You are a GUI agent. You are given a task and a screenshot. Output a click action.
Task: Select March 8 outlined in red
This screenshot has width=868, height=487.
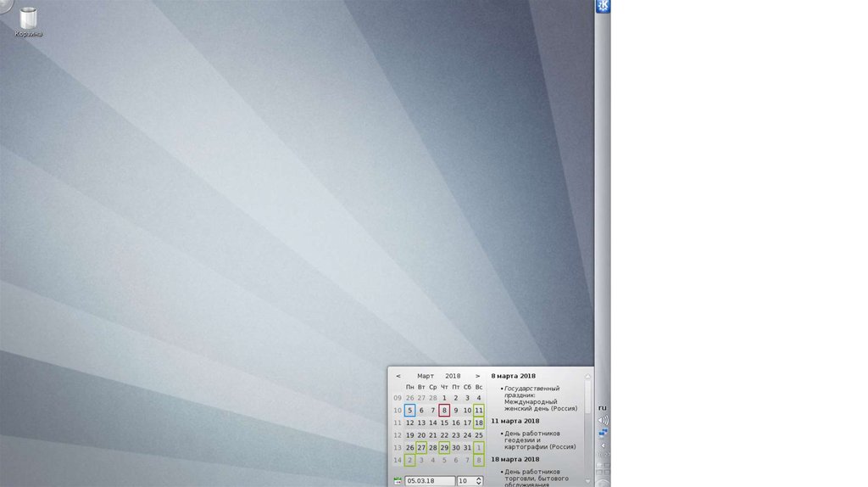pos(444,411)
